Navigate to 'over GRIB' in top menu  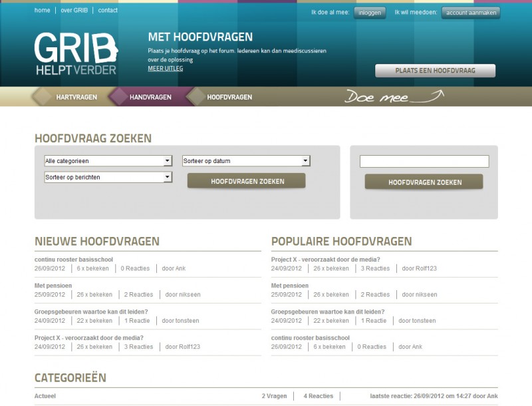click(74, 11)
